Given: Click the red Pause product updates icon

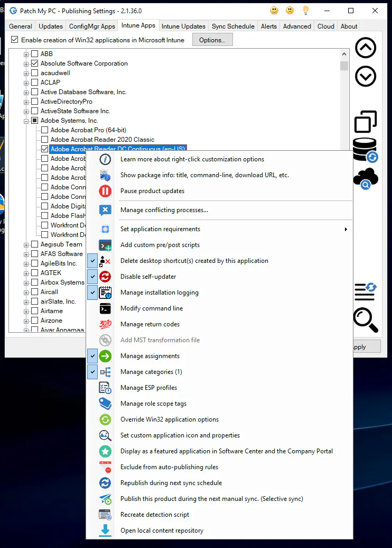Looking at the screenshot, I should click(x=105, y=191).
